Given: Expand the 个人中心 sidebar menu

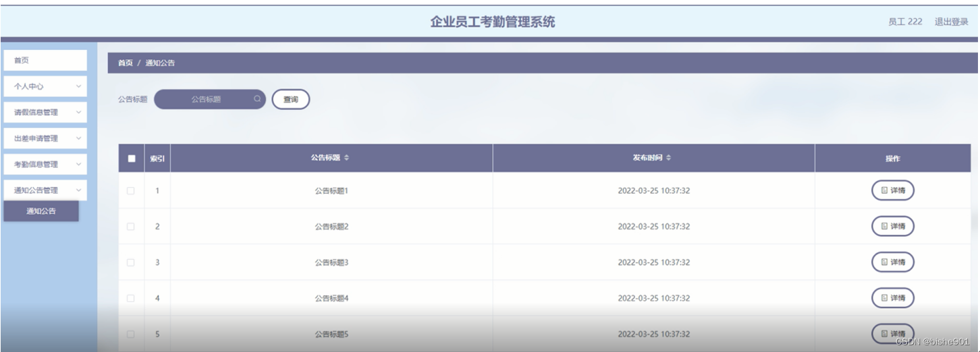Looking at the screenshot, I should [x=45, y=86].
